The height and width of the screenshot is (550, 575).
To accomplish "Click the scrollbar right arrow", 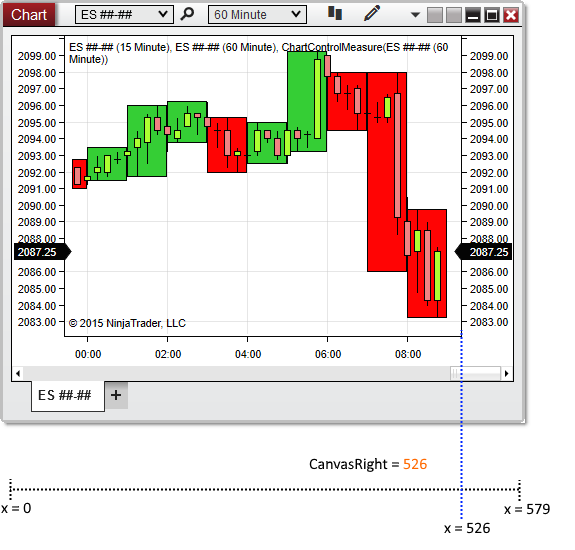I will (x=507, y=374).
